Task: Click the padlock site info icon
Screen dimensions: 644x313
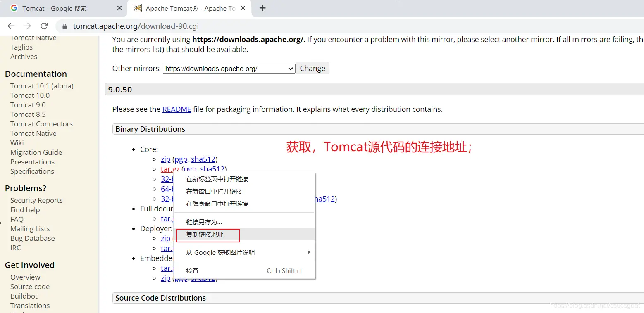Action: 64,26
